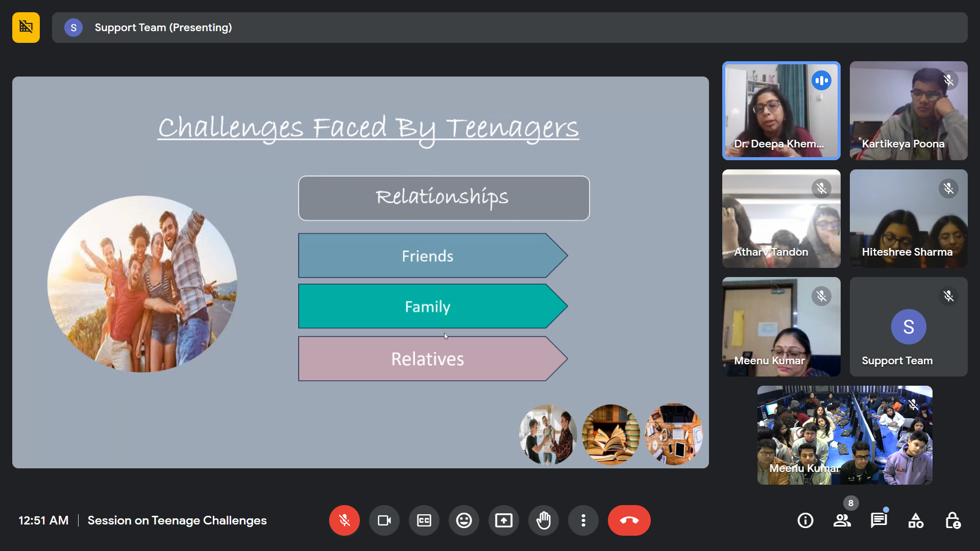
Task: Select Kartikeya Poona video tile
Action: [909, 111]
